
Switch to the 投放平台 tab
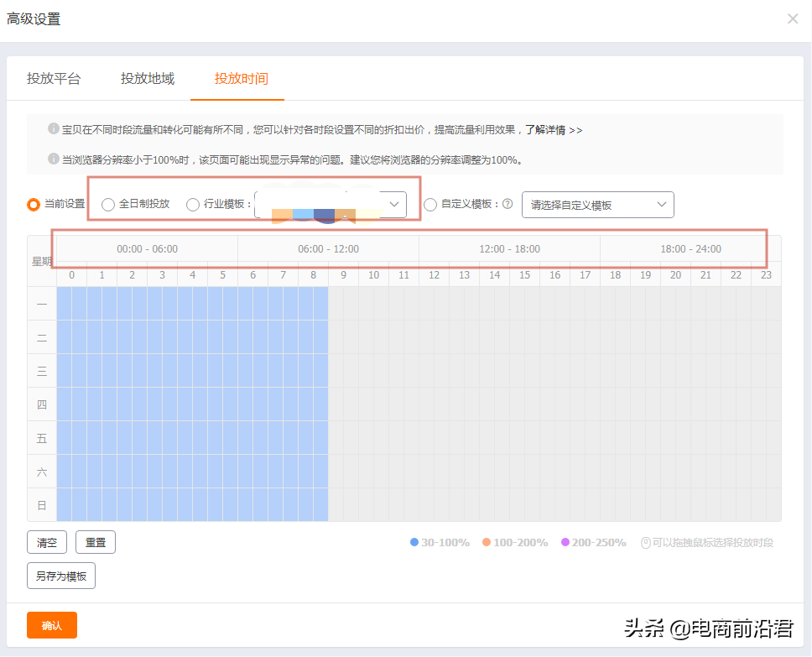55,78
